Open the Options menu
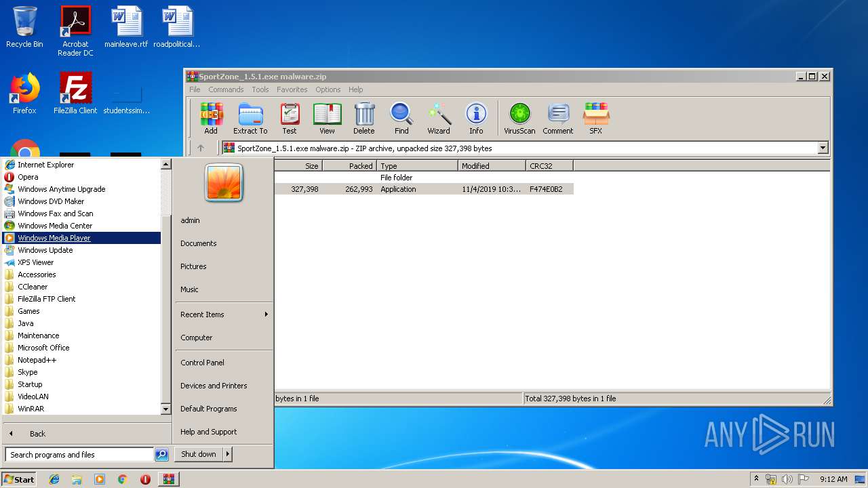This screenshot has width=868, height=488. tap(328, 89)
